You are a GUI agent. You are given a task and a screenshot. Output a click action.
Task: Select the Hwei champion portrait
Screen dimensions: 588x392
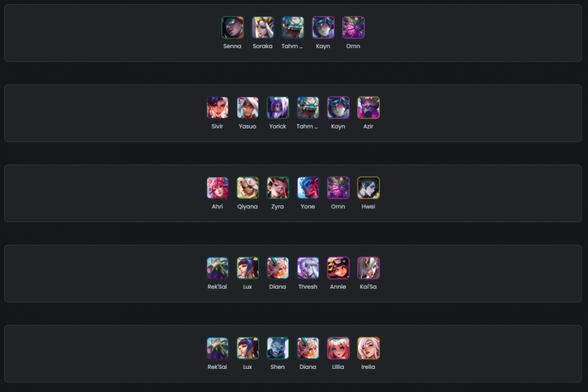pyautogui.click(x=368, y=187)
